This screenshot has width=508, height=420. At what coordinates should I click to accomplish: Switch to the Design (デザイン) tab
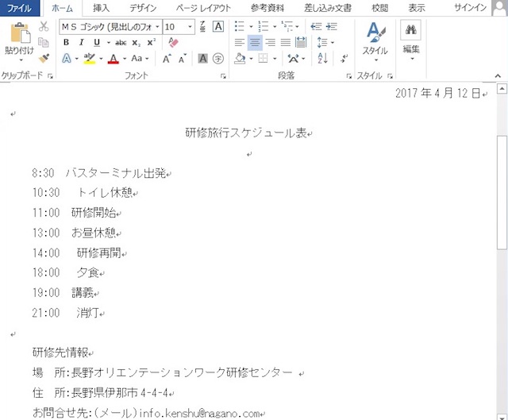pos(143,8)
